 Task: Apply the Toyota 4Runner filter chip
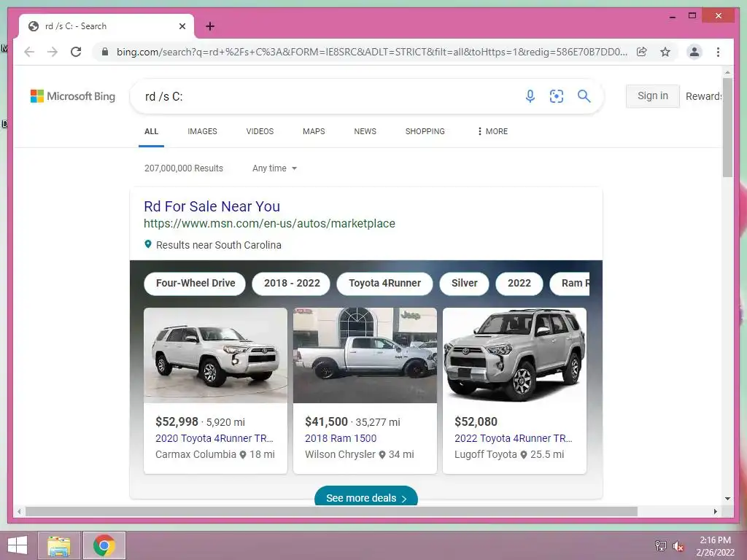[385, 284]
